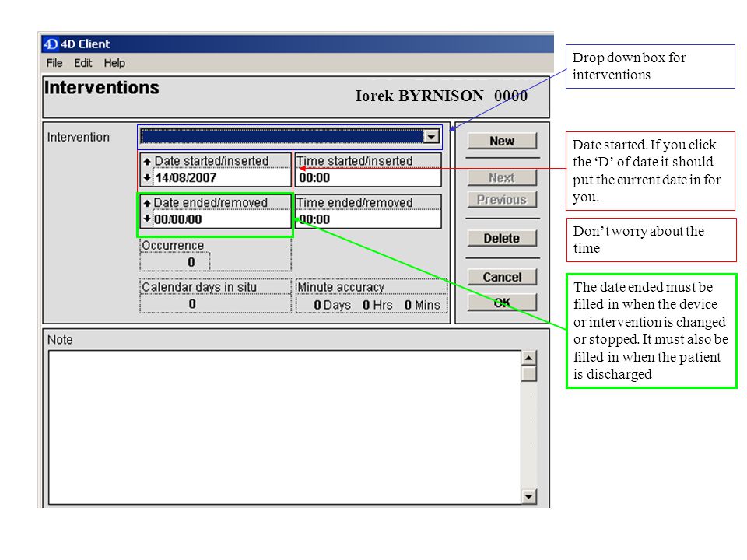Expand the Intervention dropdown arrow
The image size is (747, 560).
point(431,137)
